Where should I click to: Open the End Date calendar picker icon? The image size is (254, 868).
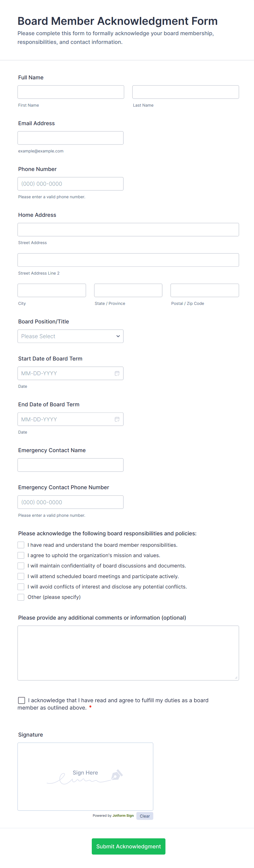coord(117,419)
